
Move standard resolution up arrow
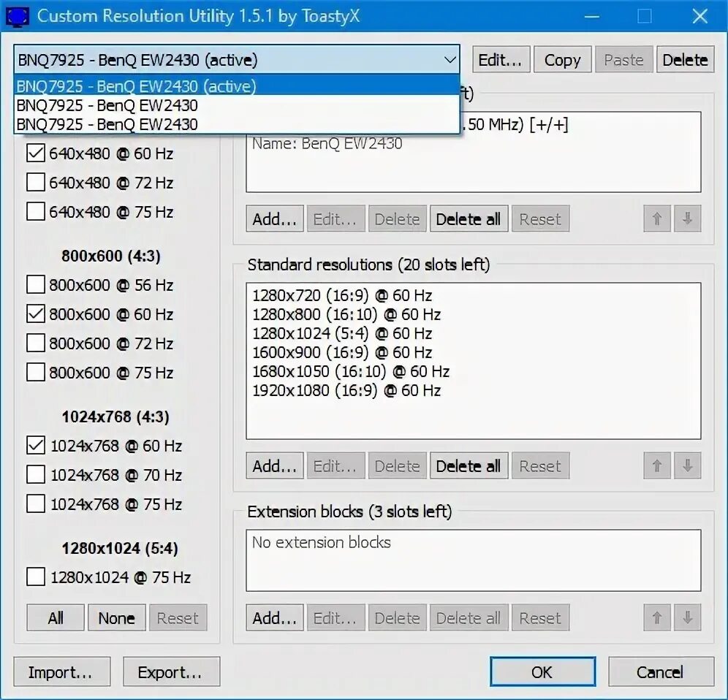[657, 465]
